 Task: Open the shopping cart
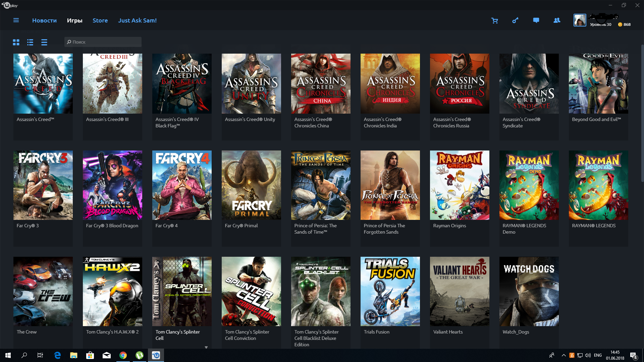494,20
